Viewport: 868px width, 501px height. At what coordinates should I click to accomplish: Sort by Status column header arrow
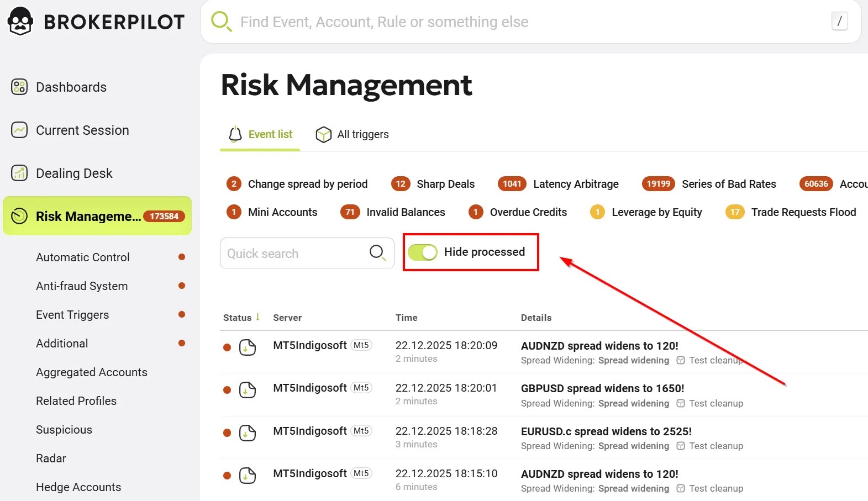(x=257, y=317)
